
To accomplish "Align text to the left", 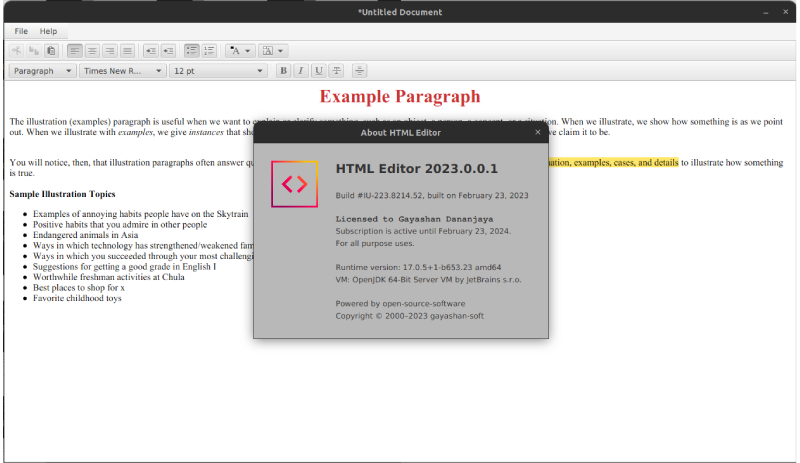I will (75, 50).
